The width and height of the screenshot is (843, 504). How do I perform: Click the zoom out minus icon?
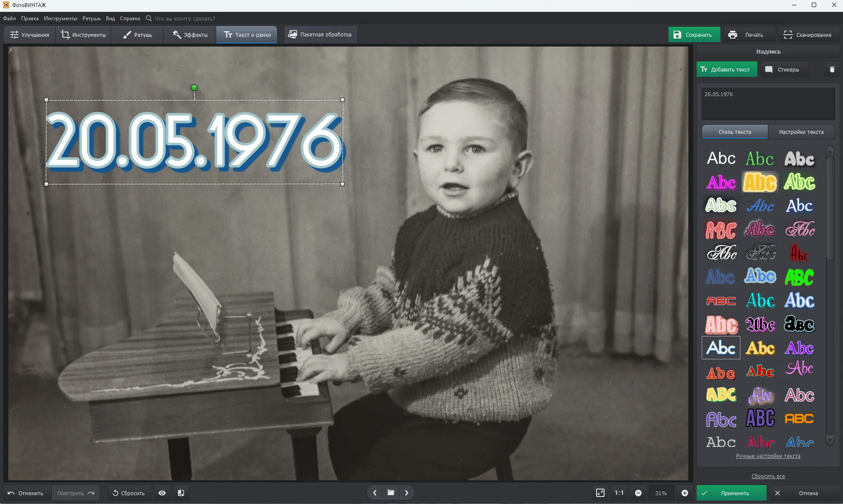[638, 493]
